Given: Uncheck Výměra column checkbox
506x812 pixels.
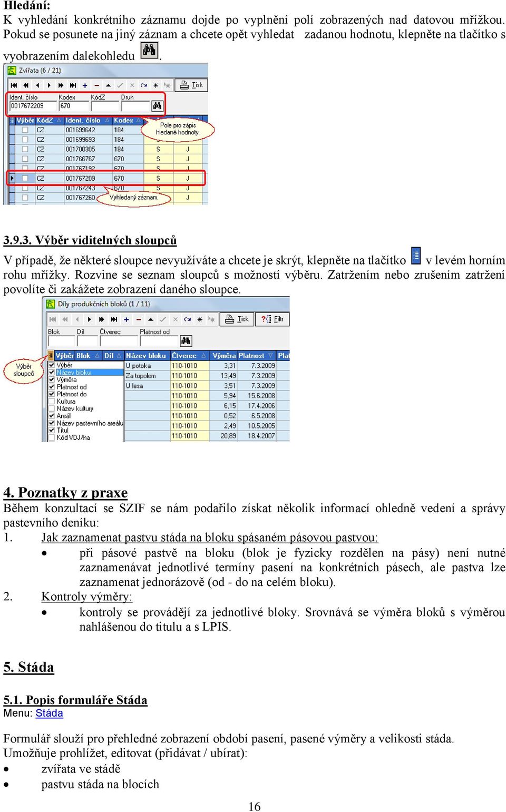Looking at the screenshot, I should click(x=52, y=379).
